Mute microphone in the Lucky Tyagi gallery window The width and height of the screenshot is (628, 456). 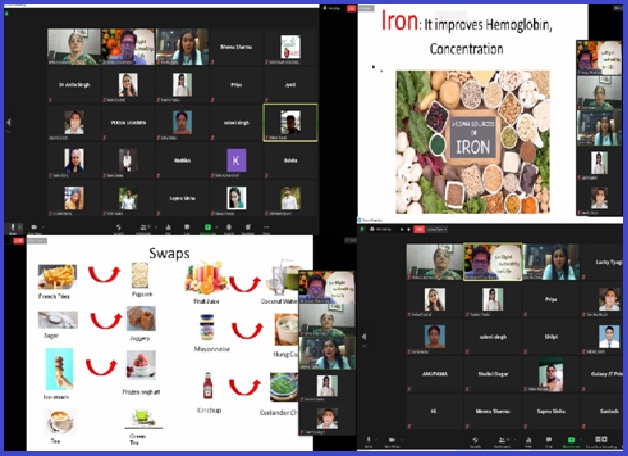pyautogui.click(x=368, y=440)
